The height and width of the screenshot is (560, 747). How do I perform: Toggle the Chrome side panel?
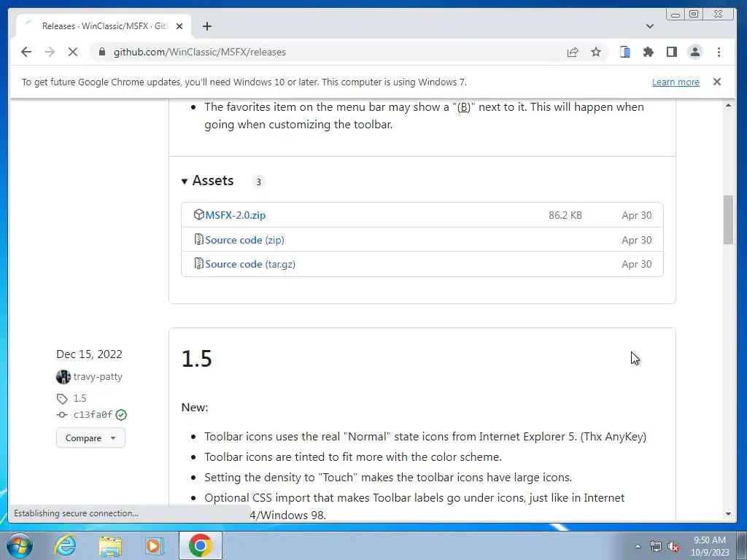tap(672, 52)
